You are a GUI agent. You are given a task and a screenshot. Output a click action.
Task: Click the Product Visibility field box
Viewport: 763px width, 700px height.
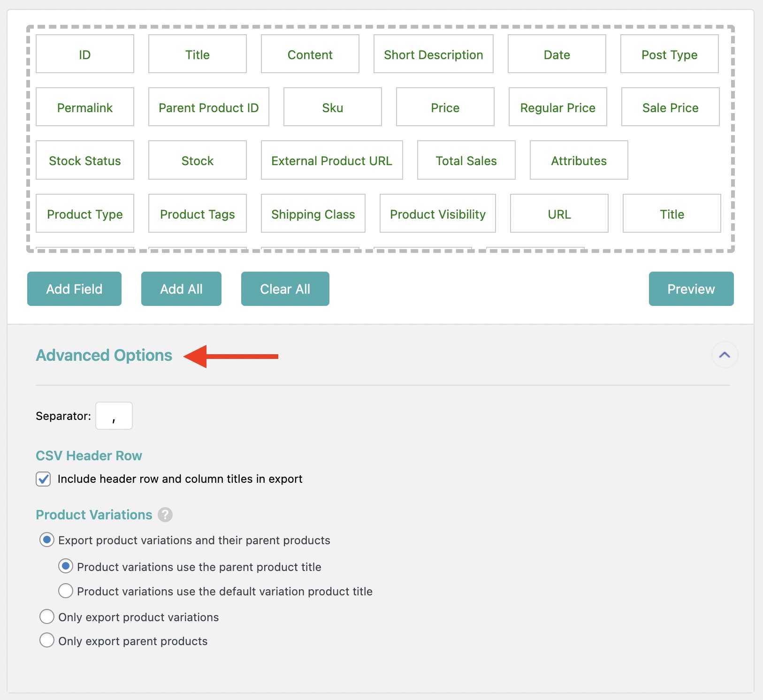point(437,214)
